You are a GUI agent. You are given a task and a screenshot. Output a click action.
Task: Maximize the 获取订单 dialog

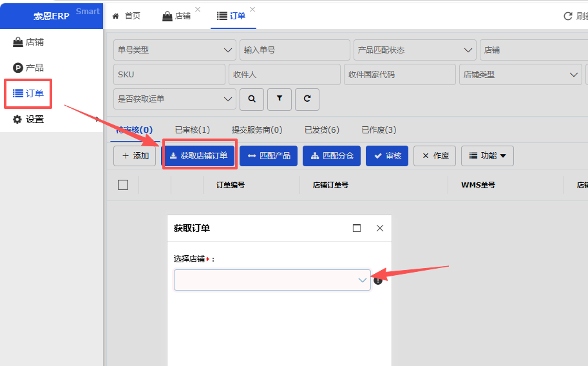[x=357, y=228]
